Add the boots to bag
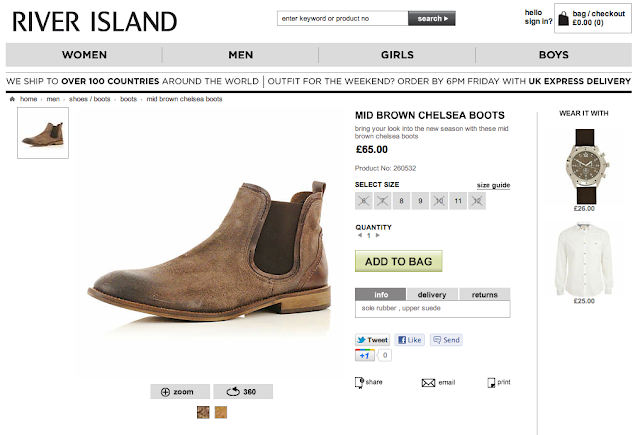Viewport: 640px width, 435px height. pyautogui.click(x=398, y=261)
